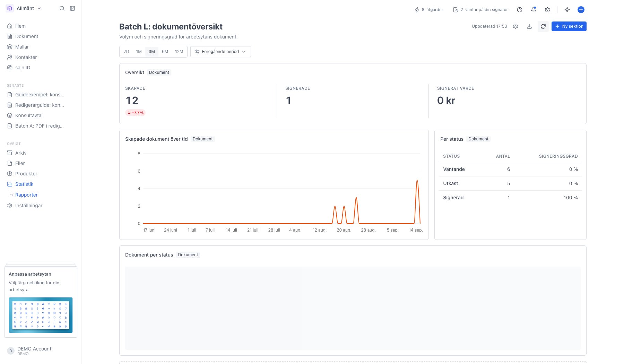Image resolution: width=624 pixels, height=364 pixels.
Task: Open the Föregående period dropdown
Action: (x=220, y=52)
